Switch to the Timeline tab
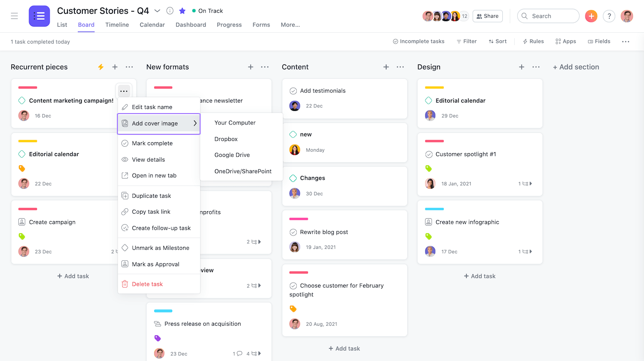644x361 pixels. pyautogui.click(x=117, y=25)
